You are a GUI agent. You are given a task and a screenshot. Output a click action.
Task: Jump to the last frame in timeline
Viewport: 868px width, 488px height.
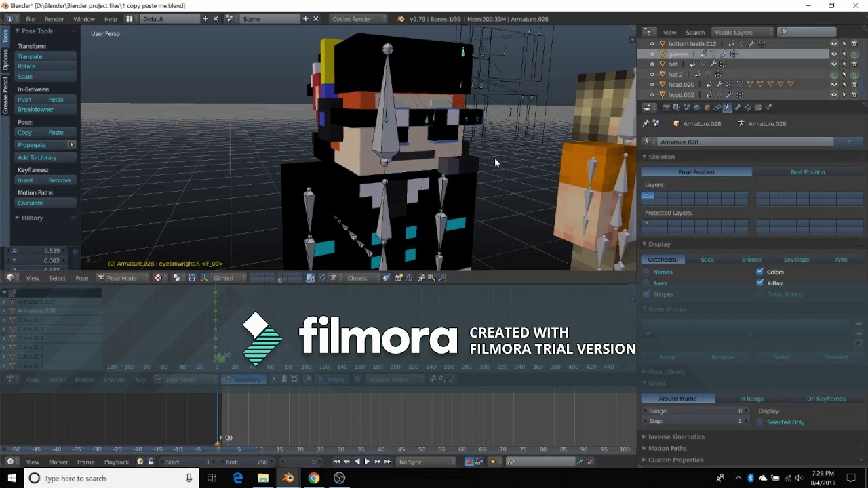point(388,462)
